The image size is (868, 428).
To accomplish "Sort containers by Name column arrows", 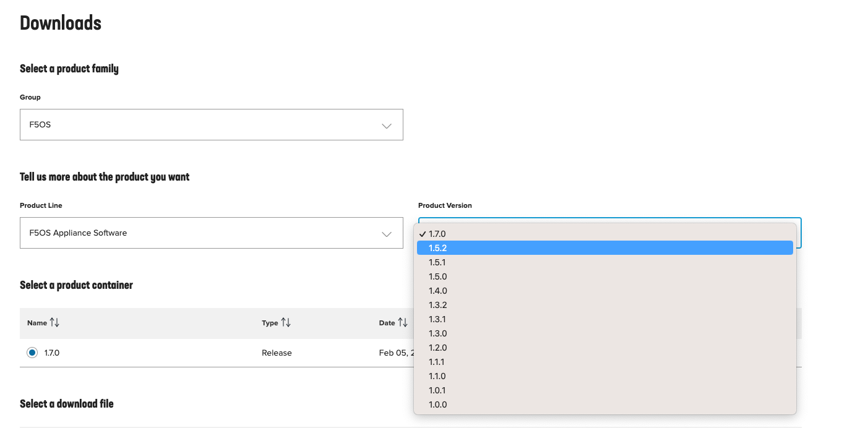I will coord(54,323).
